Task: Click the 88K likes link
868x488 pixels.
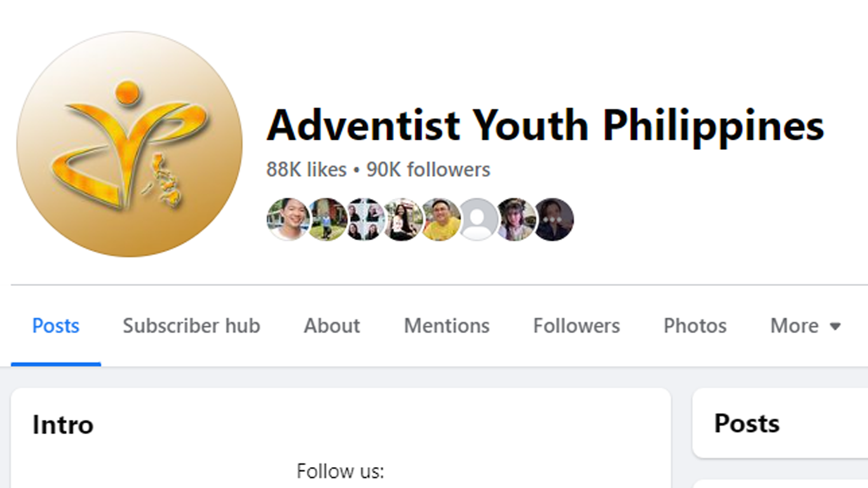Action: click(306, 170)
